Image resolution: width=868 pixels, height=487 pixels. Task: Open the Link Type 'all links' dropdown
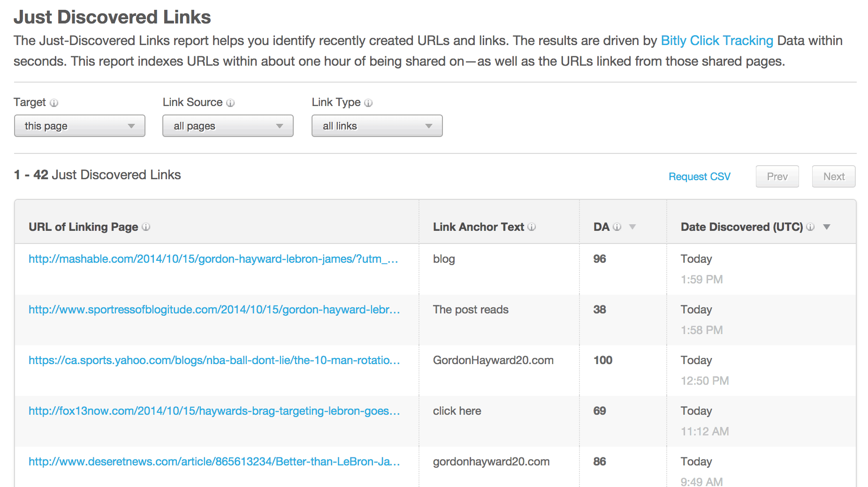[x=377, y=126]
